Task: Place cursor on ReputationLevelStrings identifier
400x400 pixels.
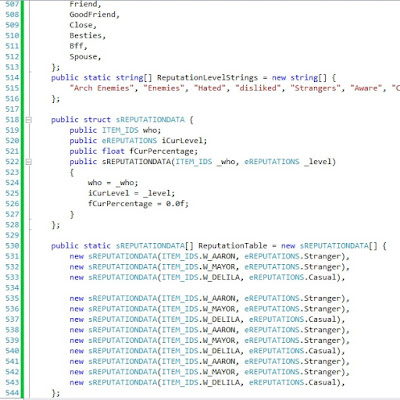Action: 207,78
